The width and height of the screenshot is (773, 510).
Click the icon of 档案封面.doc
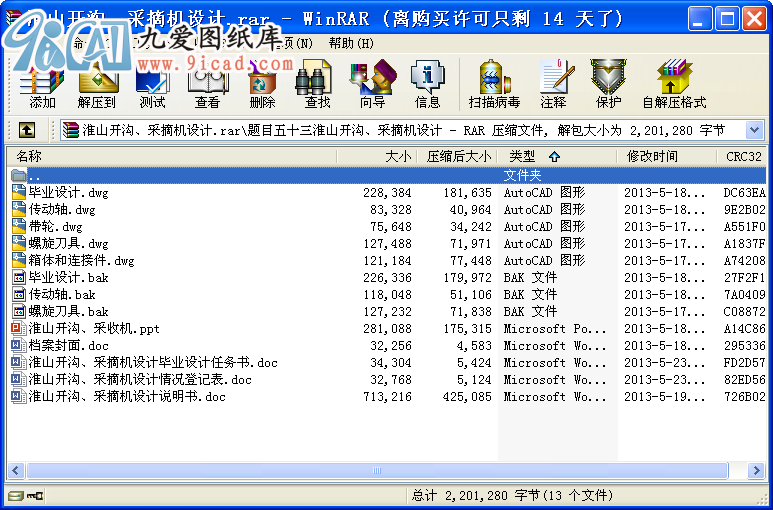[x=19, y=345]
